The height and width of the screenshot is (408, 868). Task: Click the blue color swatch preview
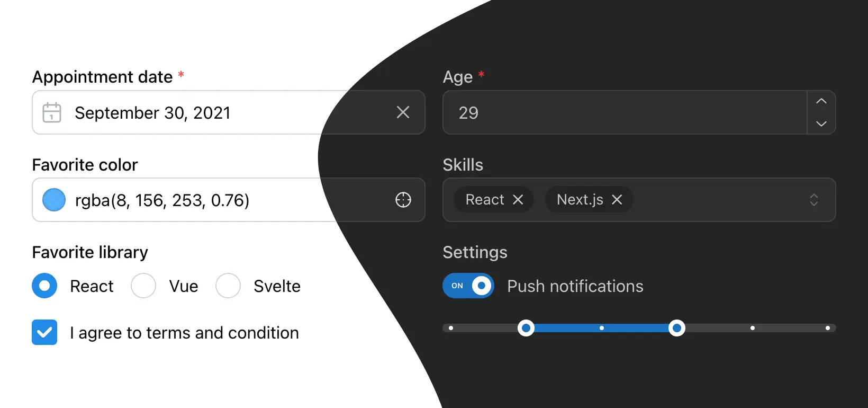tap(54, 200)
